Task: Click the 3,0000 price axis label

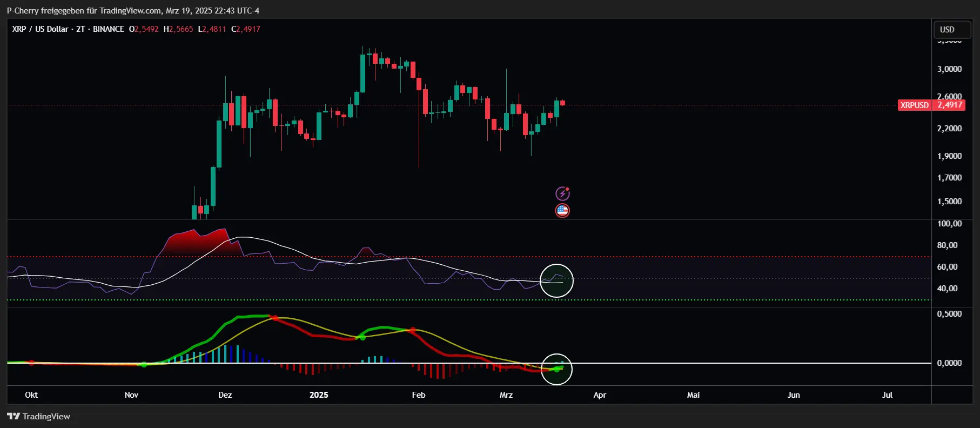Action: (949, 69)
